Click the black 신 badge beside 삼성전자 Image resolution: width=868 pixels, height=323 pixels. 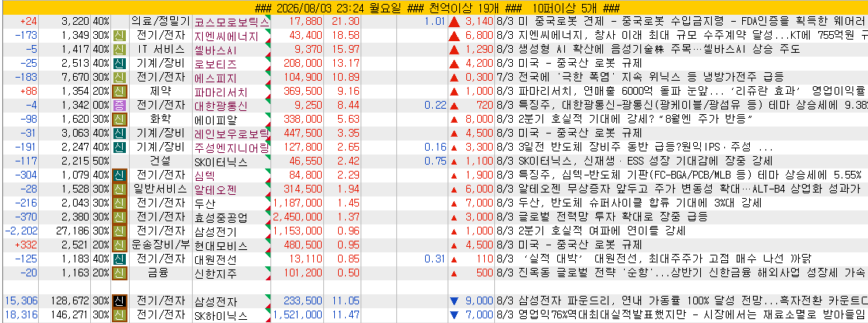pos(119,301)
